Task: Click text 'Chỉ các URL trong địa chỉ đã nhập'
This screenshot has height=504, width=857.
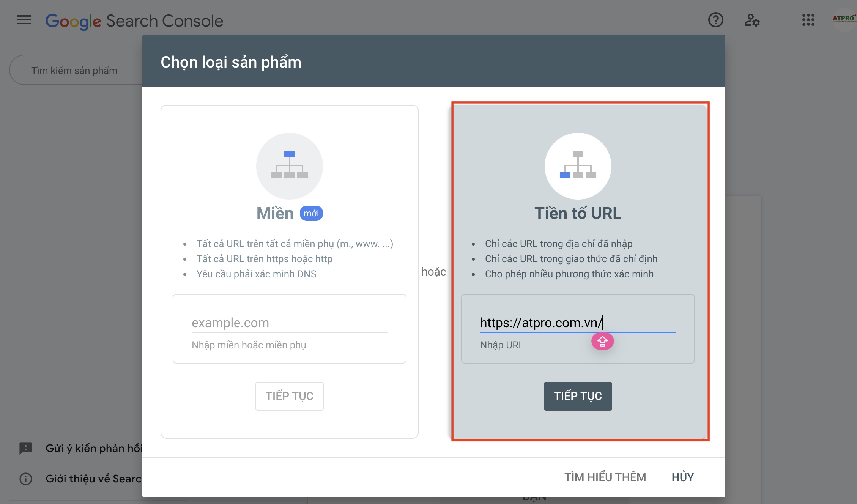Action: [559, 244]
